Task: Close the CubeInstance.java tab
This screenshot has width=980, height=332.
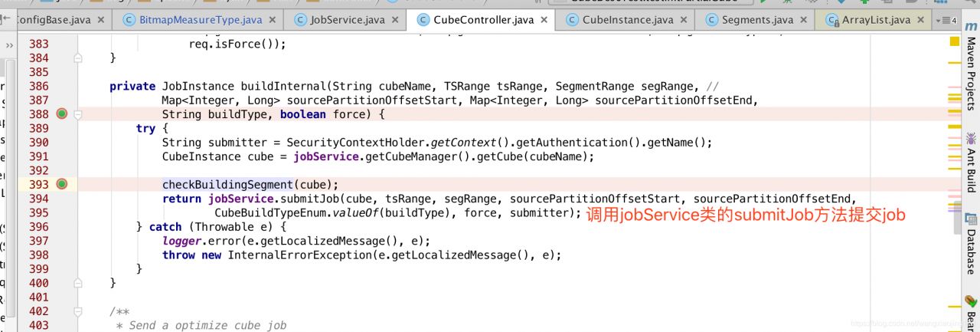Action: click(x=684, y=21)
